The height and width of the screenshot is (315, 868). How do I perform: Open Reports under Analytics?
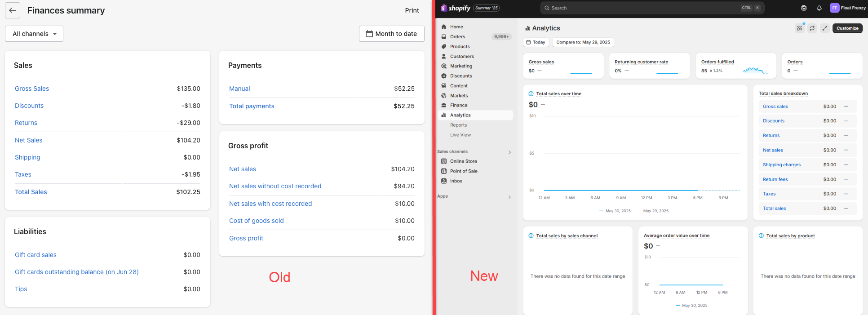coord(458,125)
